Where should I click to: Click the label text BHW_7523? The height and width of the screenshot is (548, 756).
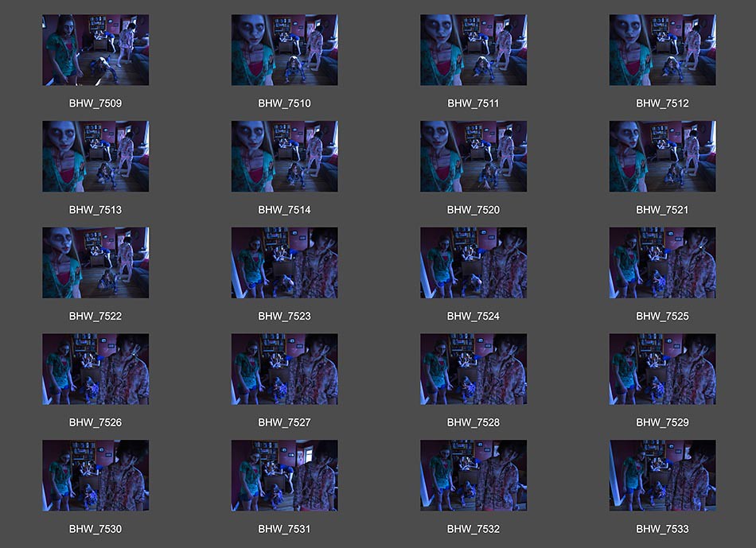(x=284, y=317)
